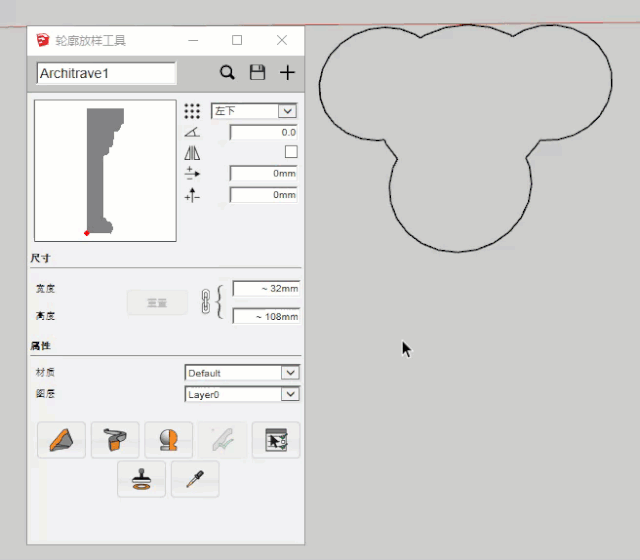Open the 左下 placement point dropdown
This screenshot has height=560, width=640.
click(254, 111)
